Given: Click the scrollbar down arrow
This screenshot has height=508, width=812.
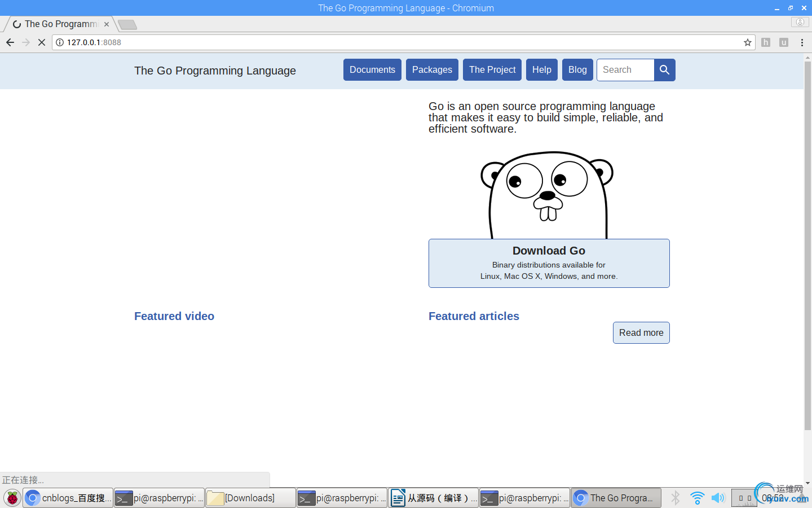Looking at the screenshot, I should click(807, 483).
